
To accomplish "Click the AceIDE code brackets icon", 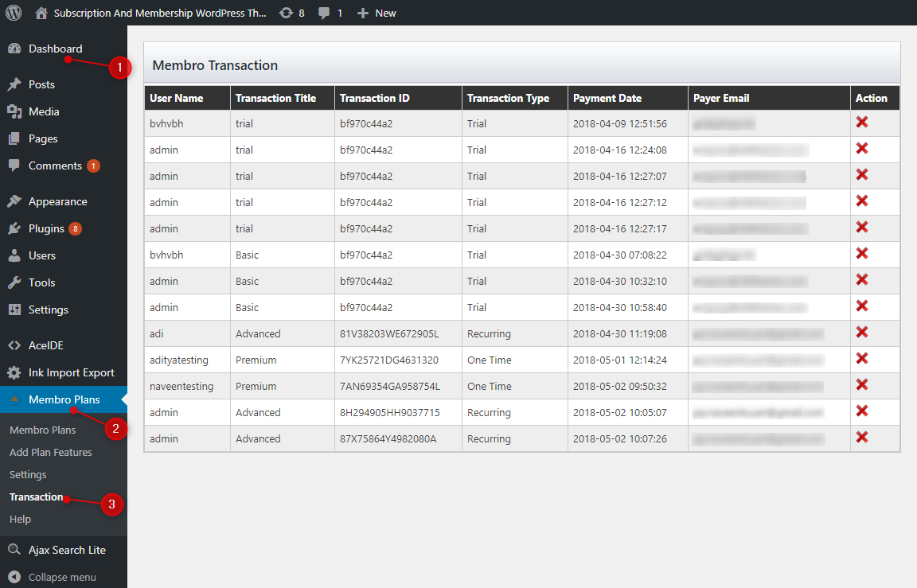I will coord(14,345).
